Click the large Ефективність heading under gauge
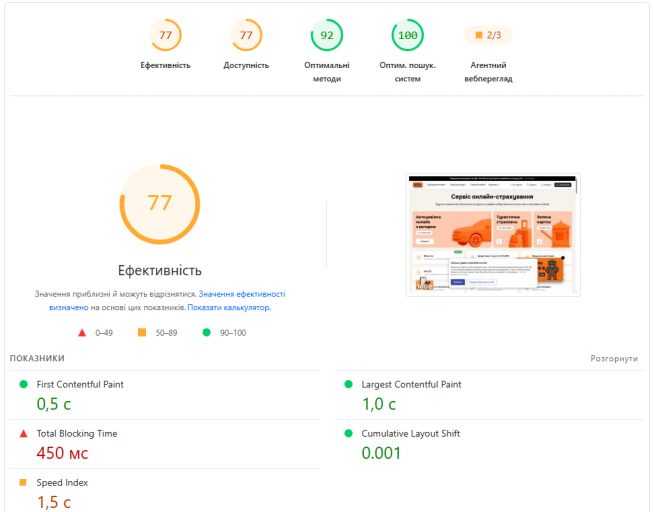The height and width of the screenshot is (512, 654). [x=160, y=270]
